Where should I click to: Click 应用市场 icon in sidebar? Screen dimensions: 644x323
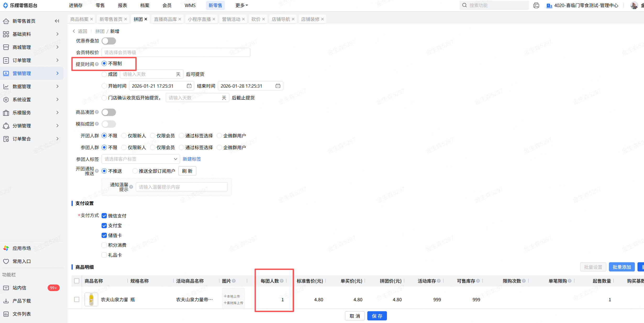[x=6, y=248]
